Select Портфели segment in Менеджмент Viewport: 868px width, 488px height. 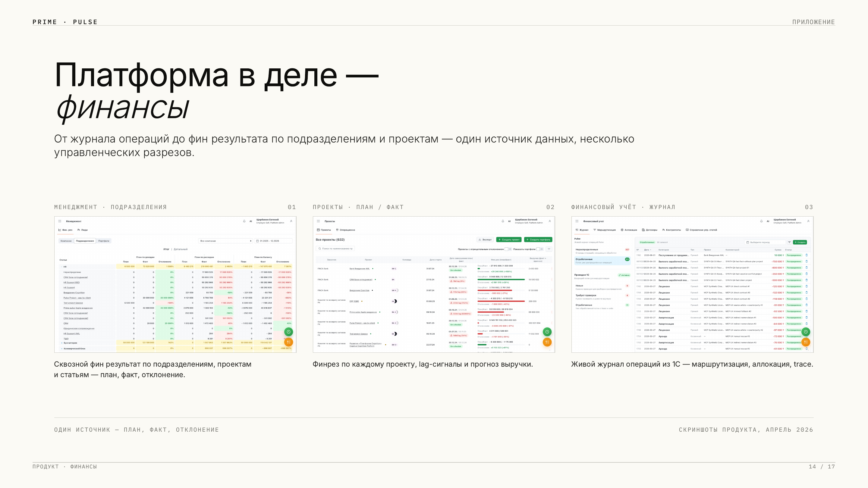pyautogui.click(x=104, y=241)
